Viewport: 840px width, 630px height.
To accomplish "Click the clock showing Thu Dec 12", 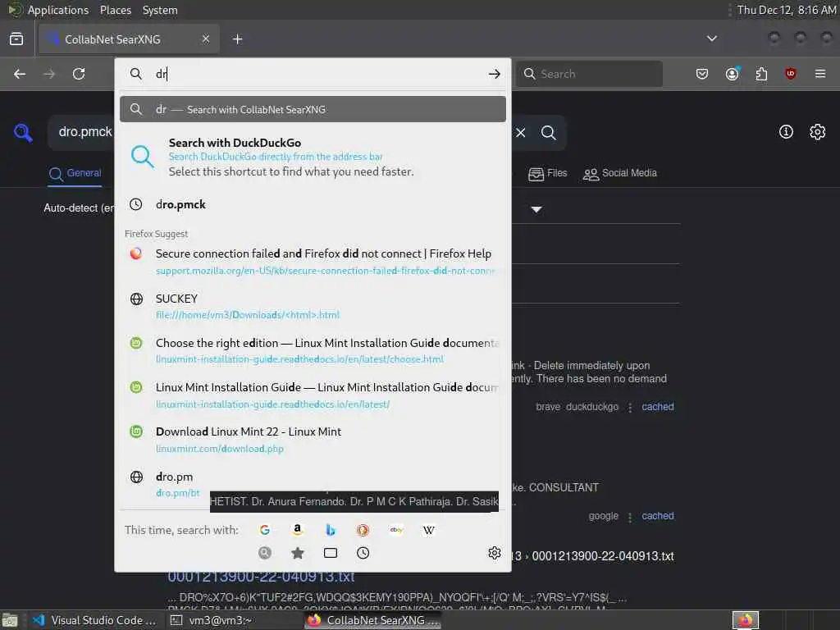I will pyautogui.click(x=786, y=10).
